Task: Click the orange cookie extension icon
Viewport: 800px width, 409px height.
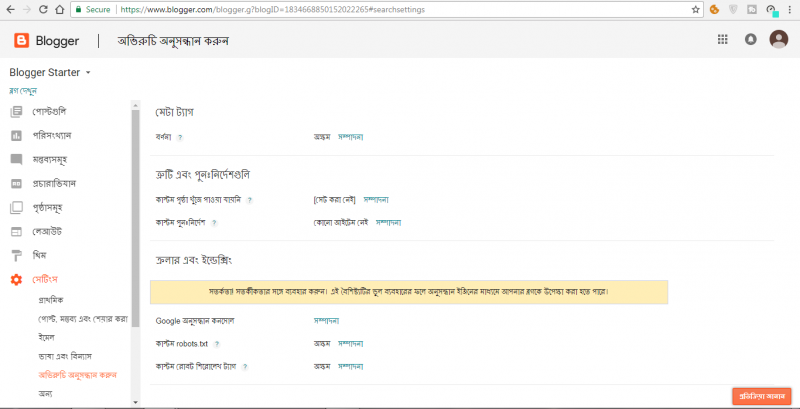Action: [714, 9]
